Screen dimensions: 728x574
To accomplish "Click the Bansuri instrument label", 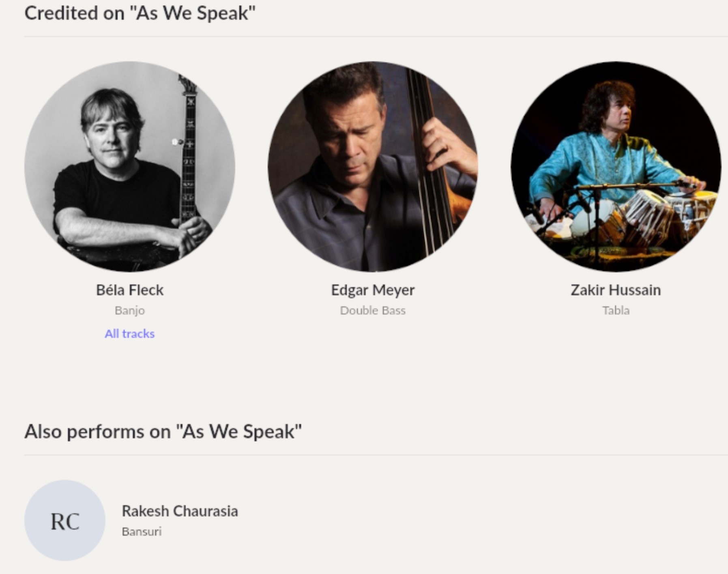I will pyautogui.click(x=142, y=531).
